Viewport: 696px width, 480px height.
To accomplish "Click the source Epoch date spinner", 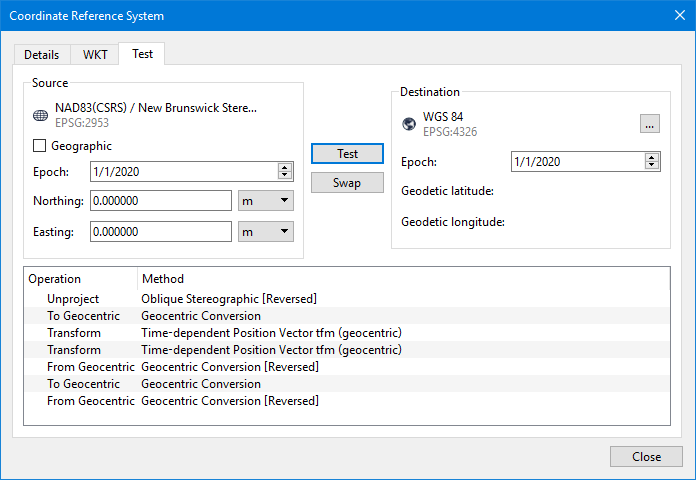I will coord(285,171).
